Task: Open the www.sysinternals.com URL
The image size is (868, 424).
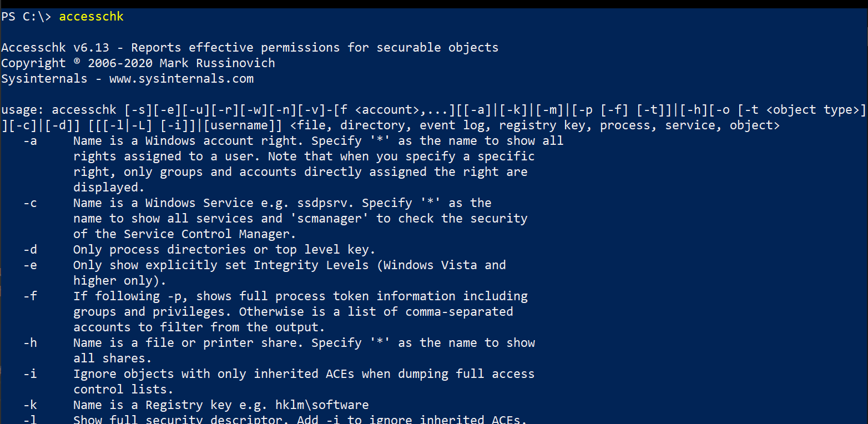Action: pos(181,79)
